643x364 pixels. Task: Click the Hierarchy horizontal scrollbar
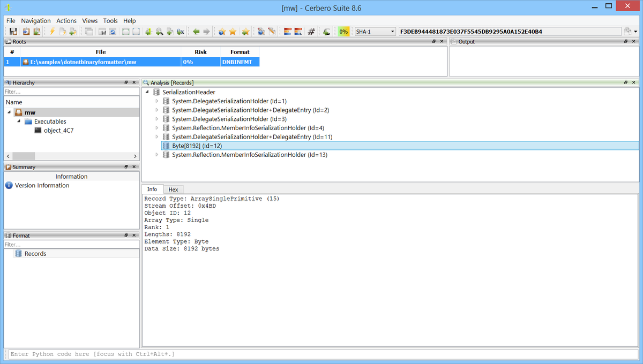(x=71, y=156)
